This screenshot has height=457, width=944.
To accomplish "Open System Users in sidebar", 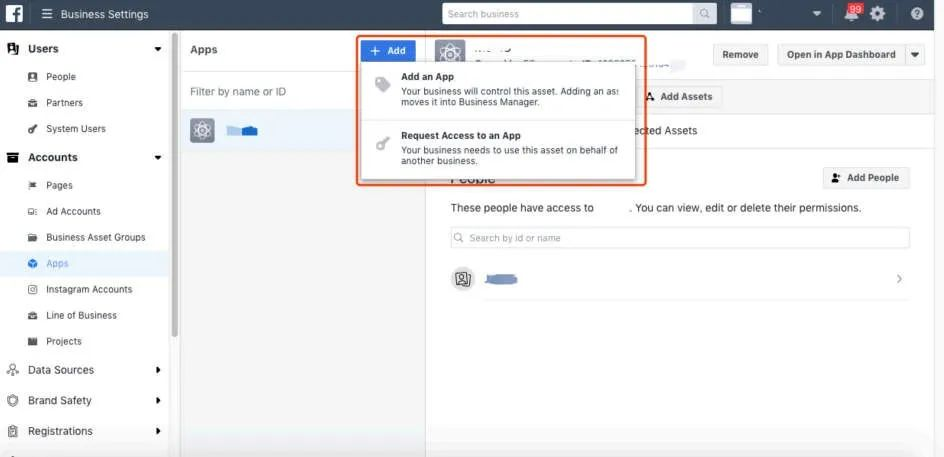I will pyautogui.click(x=76, y=129).
